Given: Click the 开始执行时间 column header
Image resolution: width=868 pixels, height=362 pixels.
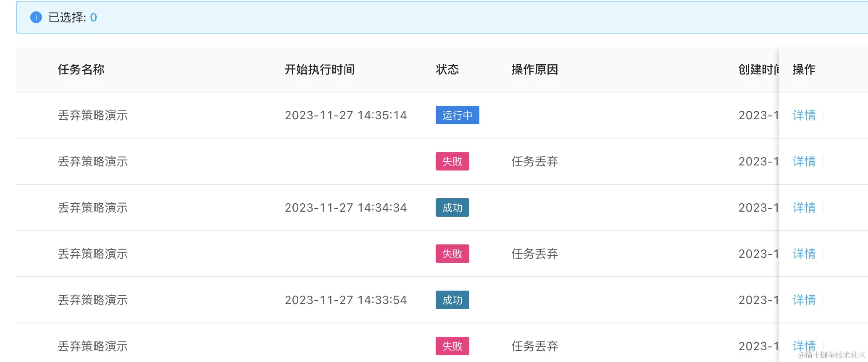Looking at the screenshot, I should [319, 69].
